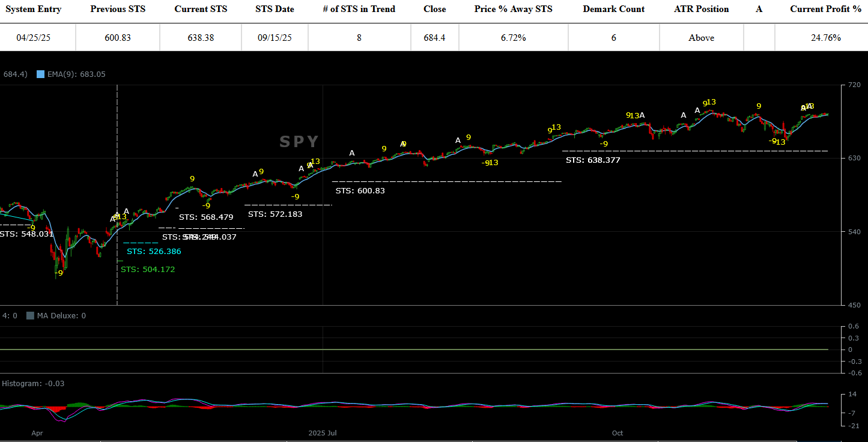This screenshot has width=868, height=442.
Task: Click the STS Date column header
Action: [275, 9]
